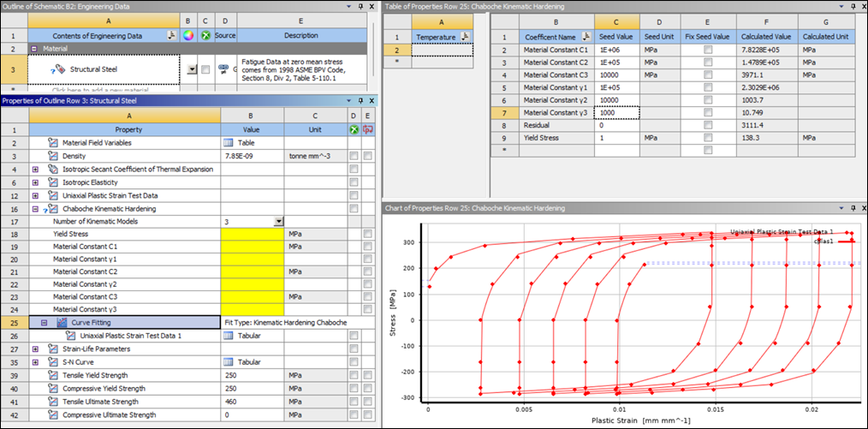The width and height of the screenshot is (868, 429).
Task: Check Fix Seed Value for Material Constant γ1
Action: click(x=708, y=86)
